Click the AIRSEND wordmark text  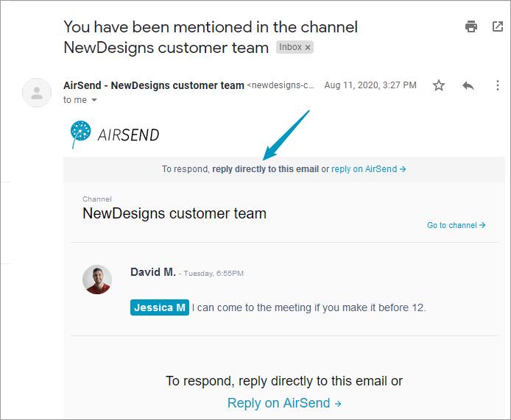pos(128,135)
